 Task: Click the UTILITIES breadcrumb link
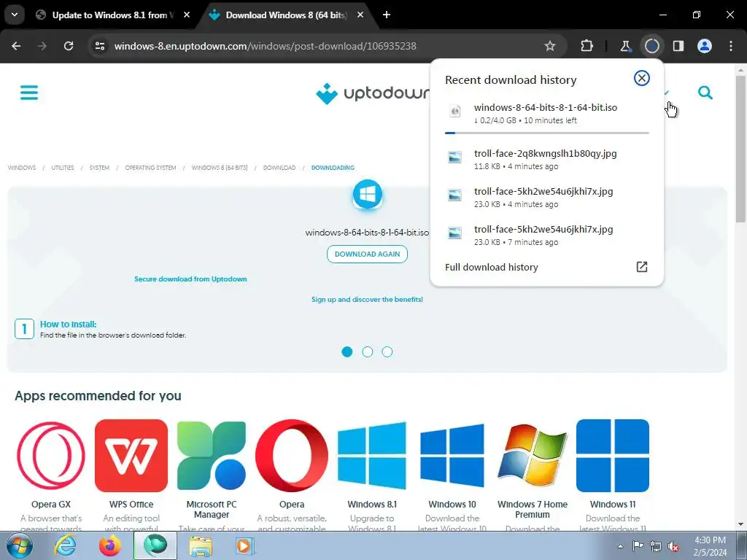click(63, 168)
